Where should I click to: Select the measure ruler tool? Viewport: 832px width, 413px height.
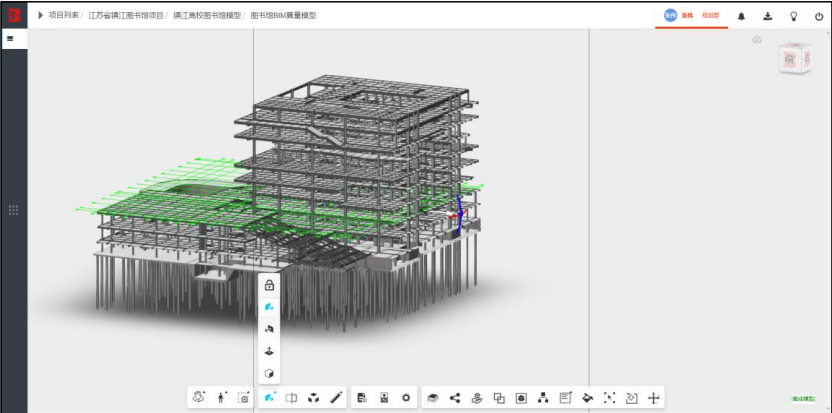[336, 397]
